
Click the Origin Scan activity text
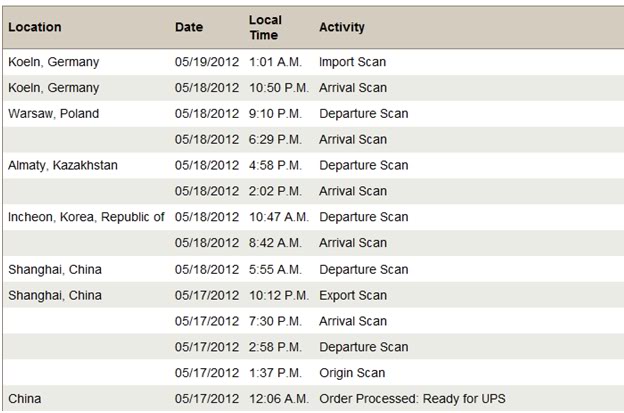coord(352,373)
